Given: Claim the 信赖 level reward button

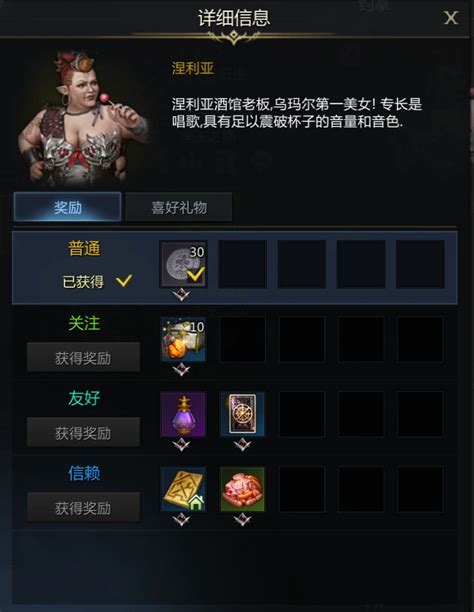Looking at the screenshot, I should point(83,507).
